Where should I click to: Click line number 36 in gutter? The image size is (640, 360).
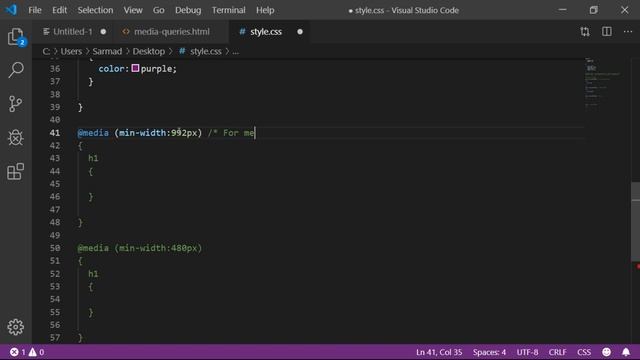click(x=55, y=69)
